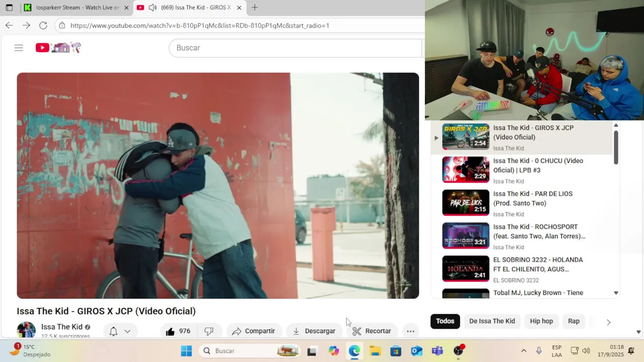Image resolution: width=644 pixels, height=362 pixels.
Task: Open the 0 CHUCU video thumbnail
Action: coord(465,169)
